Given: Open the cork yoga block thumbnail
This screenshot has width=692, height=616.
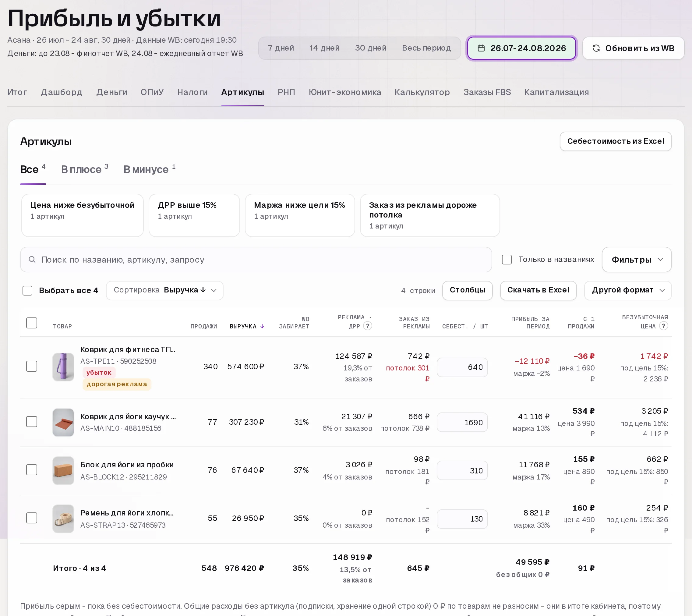Looking at the screenshot, I should click(63, 470).
